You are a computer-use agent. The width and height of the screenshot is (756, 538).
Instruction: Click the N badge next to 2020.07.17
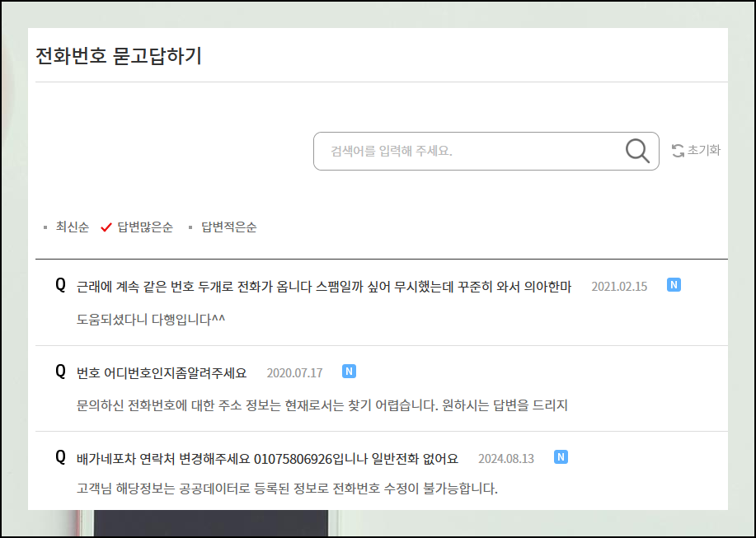click(349, 372)
